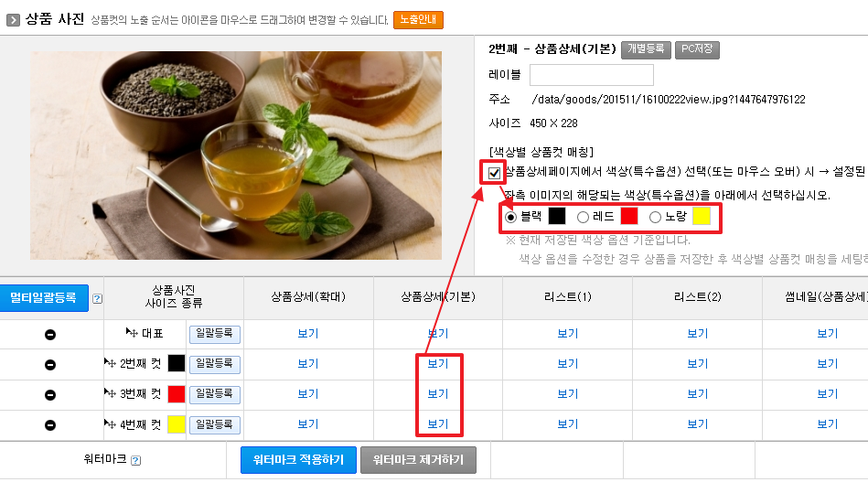This screenshot has height=493, width=868.
Task: Click the remove icon in 2번째 컷 row
Action: [x=49, y=365]
